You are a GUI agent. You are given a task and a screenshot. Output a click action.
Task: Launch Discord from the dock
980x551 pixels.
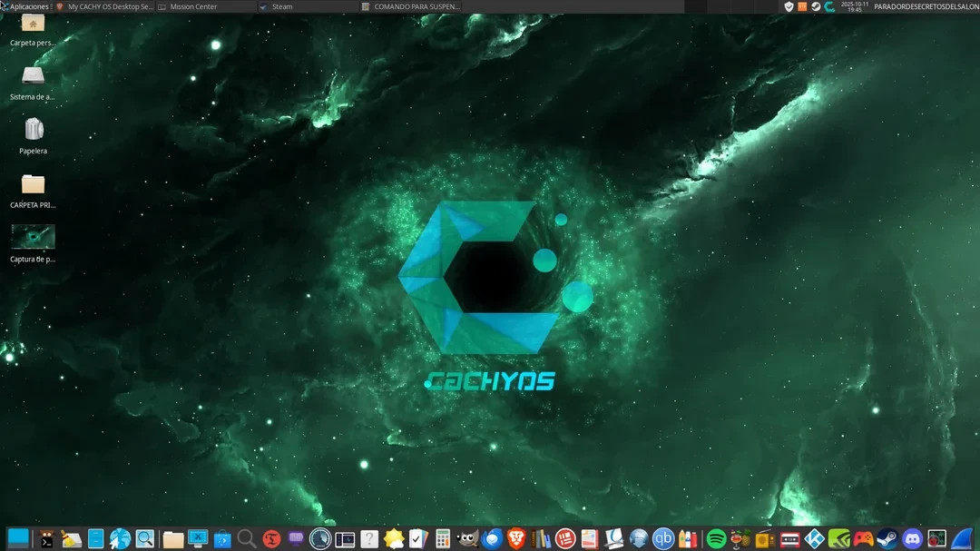point(913,538)
